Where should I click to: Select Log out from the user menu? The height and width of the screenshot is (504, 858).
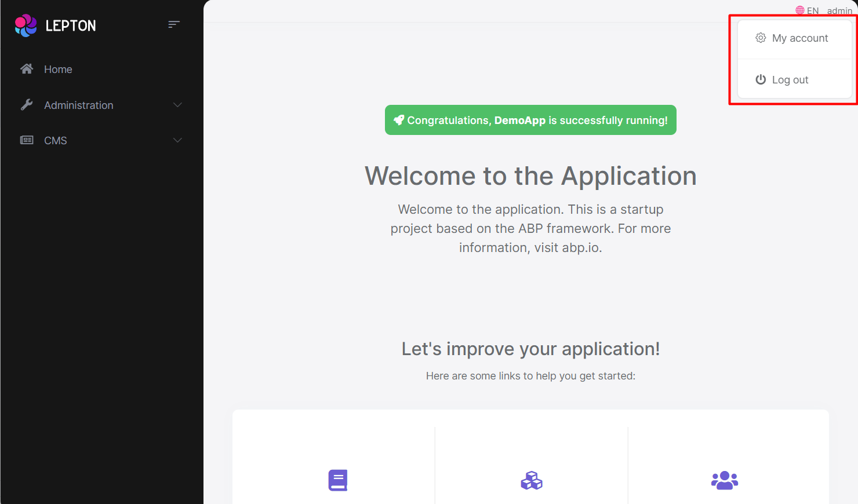pos(790,79)
